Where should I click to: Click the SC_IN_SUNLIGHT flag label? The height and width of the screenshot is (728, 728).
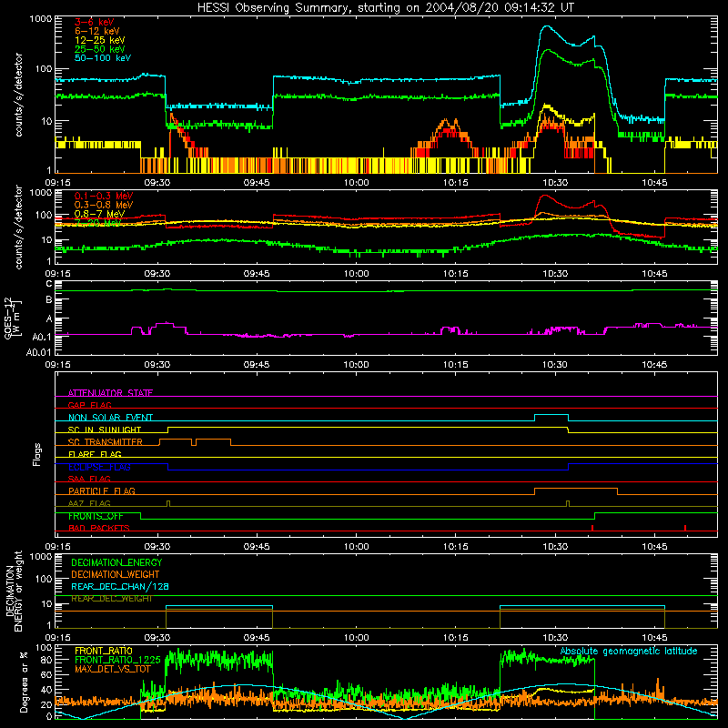point(105,430)
